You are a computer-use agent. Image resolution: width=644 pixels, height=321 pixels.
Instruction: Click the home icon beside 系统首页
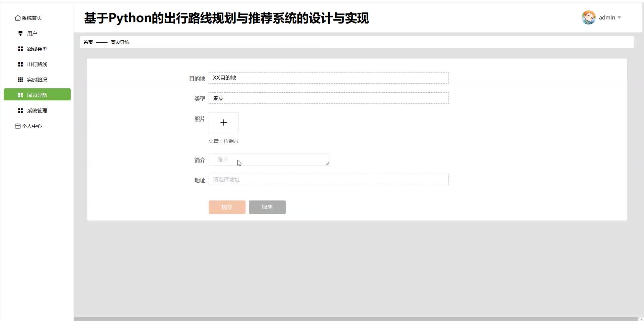click(18, 18)
